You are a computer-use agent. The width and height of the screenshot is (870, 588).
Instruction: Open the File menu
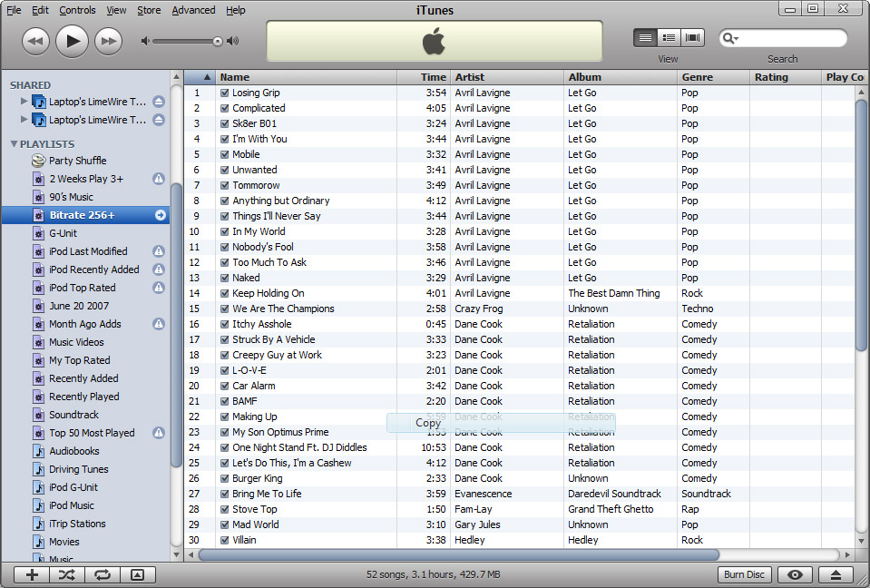14,10
